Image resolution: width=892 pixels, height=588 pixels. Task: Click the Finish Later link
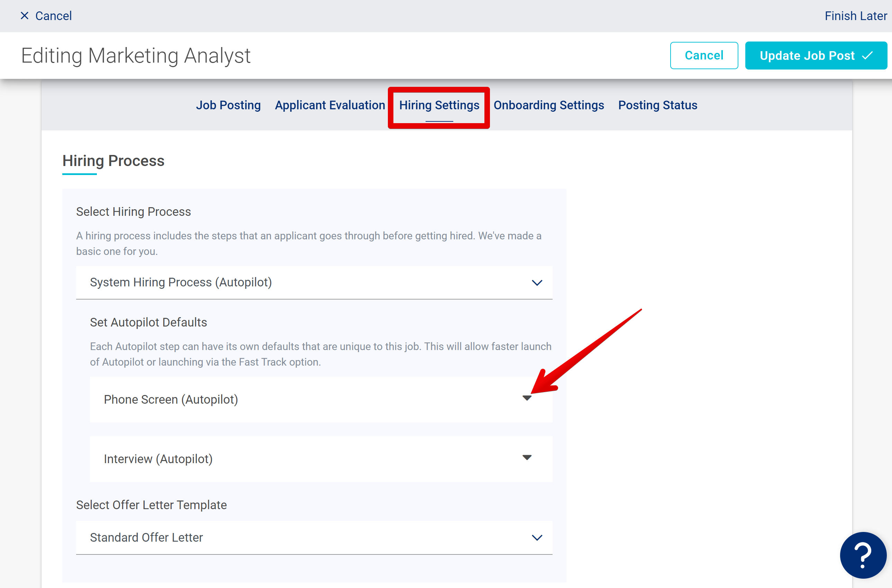tap(855, 16)
